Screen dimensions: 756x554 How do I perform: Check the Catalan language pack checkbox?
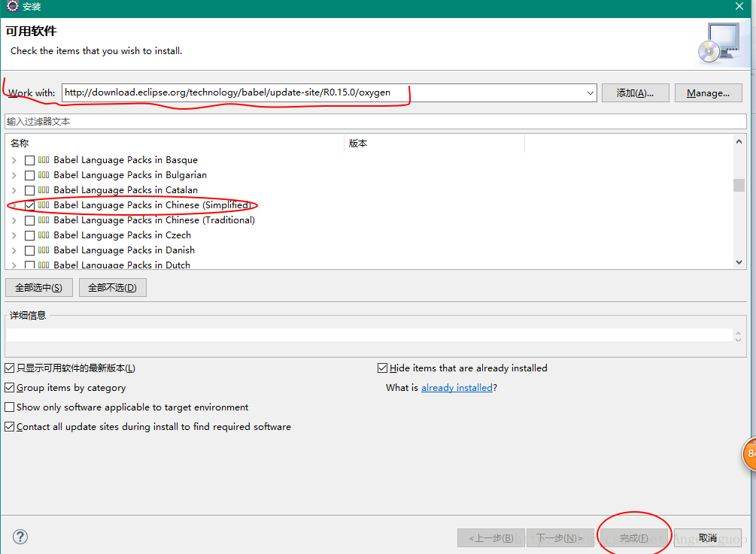tap(29, 190)
